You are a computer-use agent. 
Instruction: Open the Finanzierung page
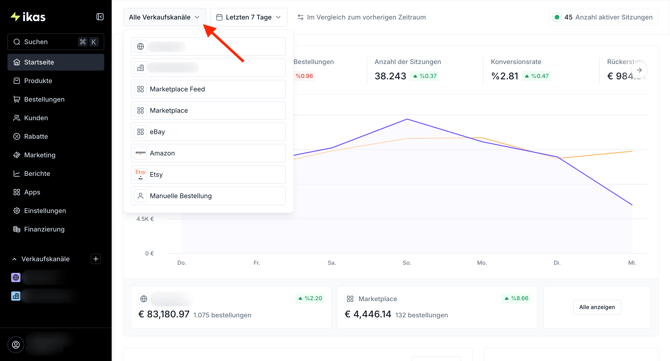click(56, 229)
